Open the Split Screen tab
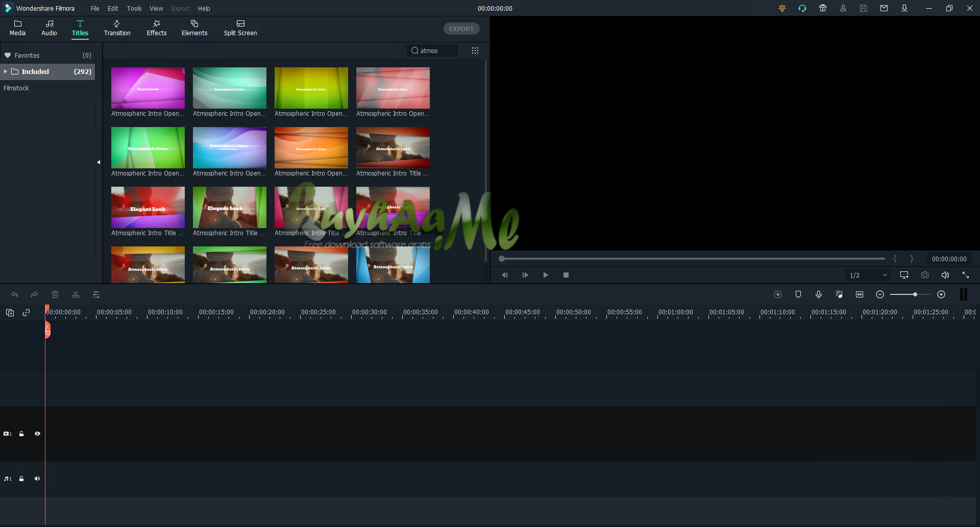Screen dimensions: 980x527 click(240, 28)
